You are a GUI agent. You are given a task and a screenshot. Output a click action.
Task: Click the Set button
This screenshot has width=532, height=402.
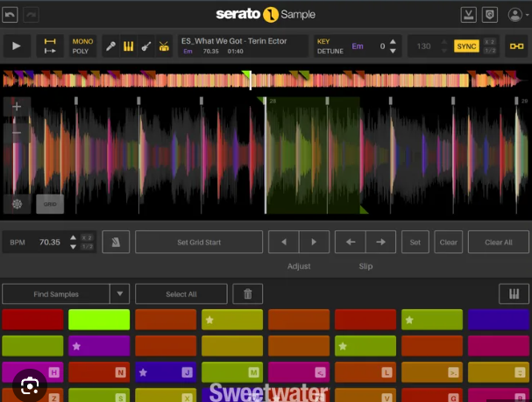(415, 242)
